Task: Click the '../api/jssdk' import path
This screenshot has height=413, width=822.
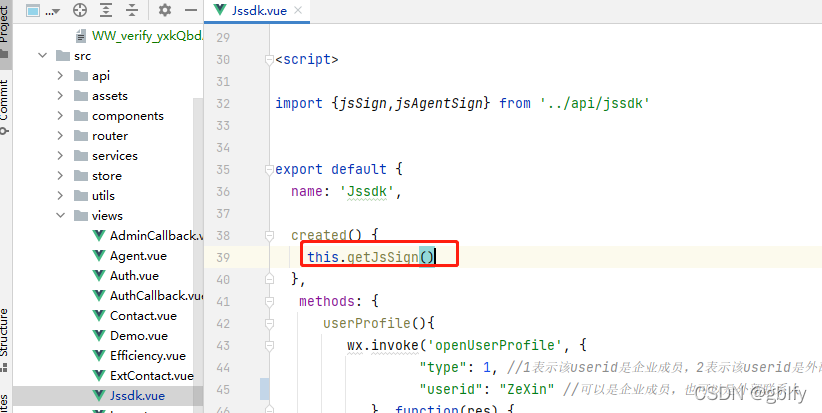Action: (595, 104)
